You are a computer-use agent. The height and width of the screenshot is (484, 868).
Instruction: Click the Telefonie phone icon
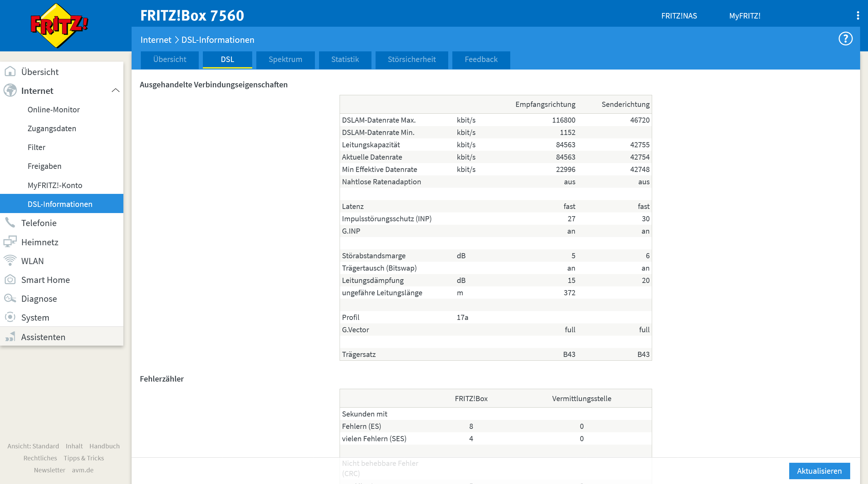point(10,223)
